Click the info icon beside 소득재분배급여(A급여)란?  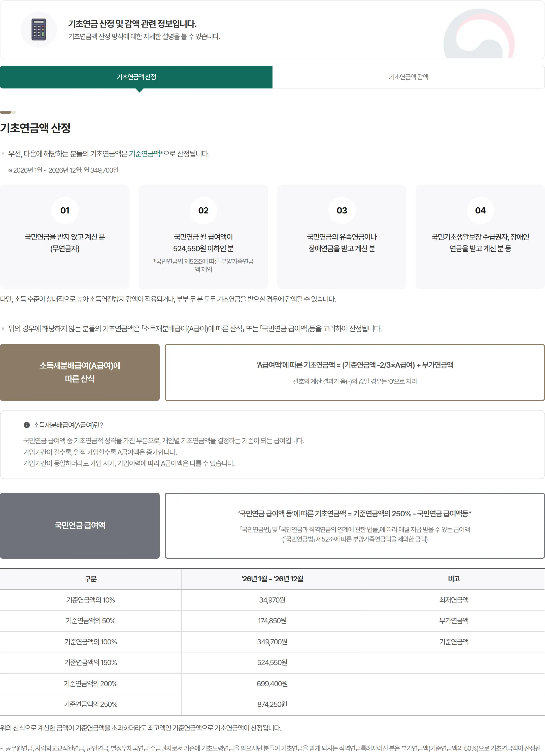[x=27, y=425]
